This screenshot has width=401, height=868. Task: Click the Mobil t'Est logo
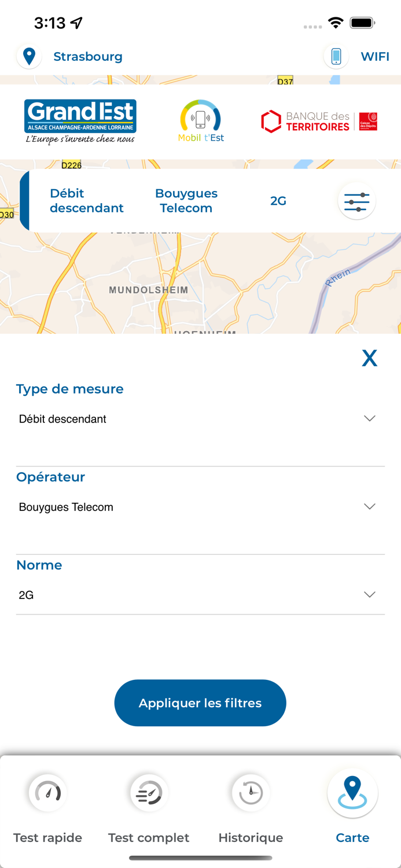click(200, 119)
